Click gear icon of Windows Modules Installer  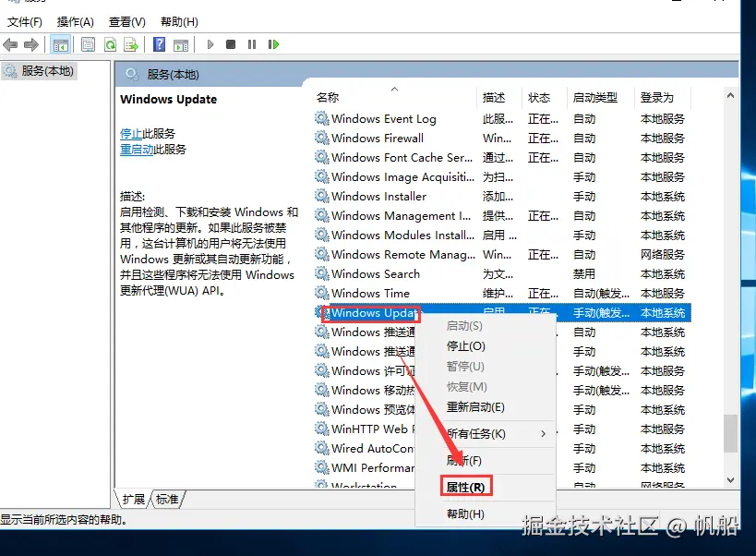[321, 235]
